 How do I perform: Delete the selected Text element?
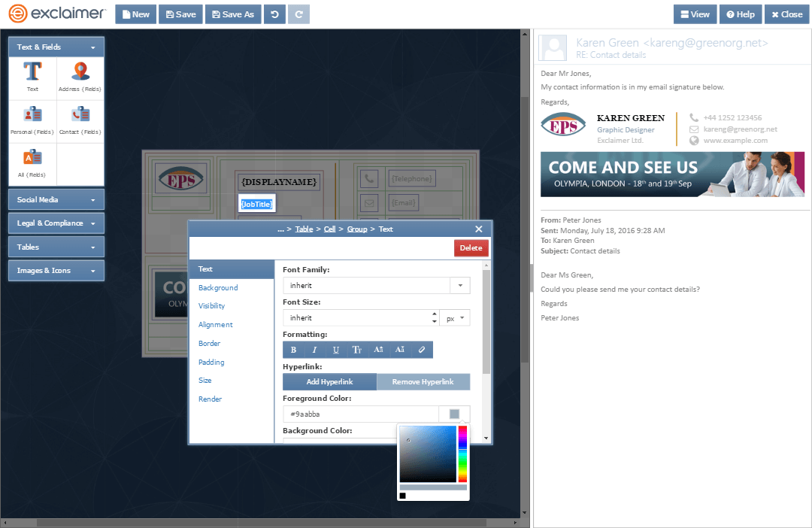click(x=471, y=247)
